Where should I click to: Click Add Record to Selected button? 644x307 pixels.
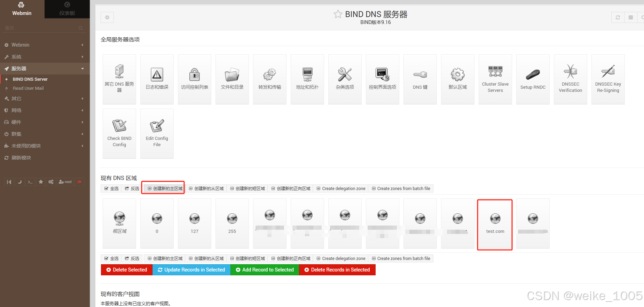point(265,270)
